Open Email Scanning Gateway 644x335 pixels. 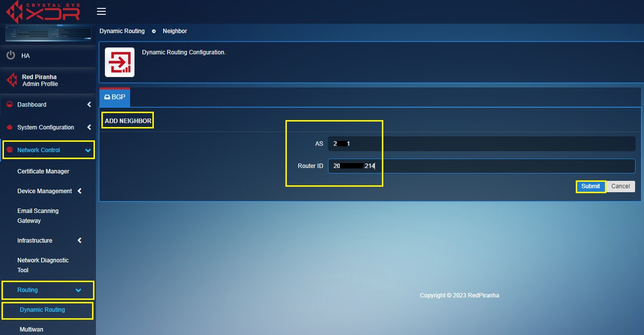(38, 216)
